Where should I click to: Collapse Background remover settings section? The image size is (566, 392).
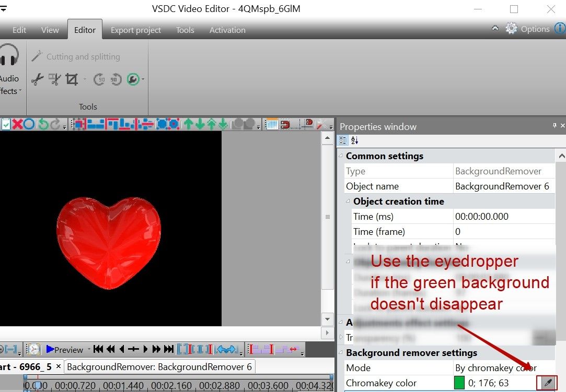click(x=341, y=352)
